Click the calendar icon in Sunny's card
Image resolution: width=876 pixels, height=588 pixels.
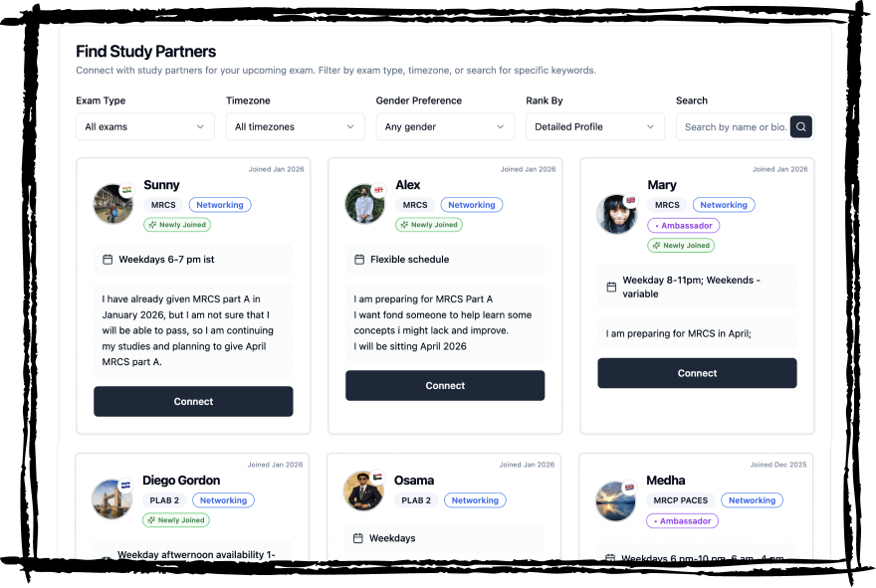tap(108, 260)
